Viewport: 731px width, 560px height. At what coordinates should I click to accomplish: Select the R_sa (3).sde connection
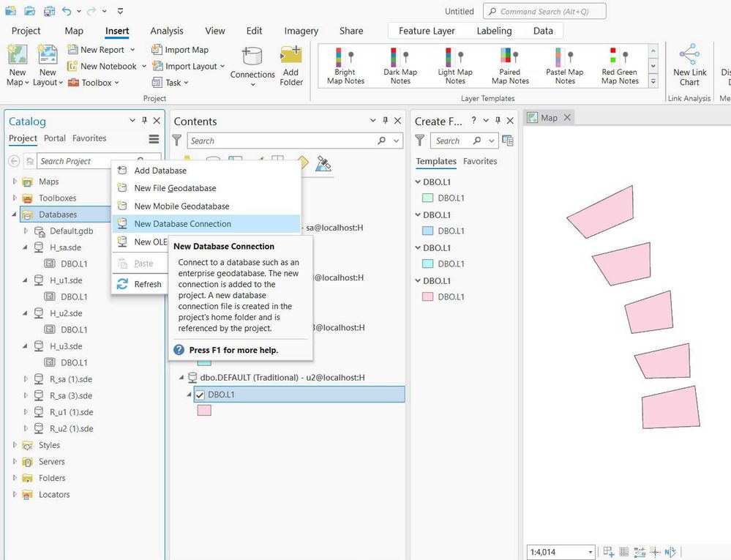coord(70,396)
